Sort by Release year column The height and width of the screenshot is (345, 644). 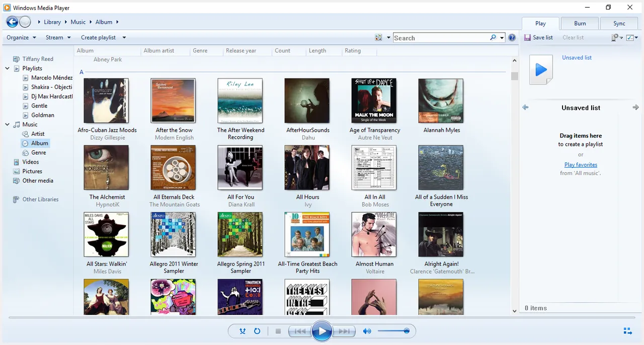[x=241, y=51]
